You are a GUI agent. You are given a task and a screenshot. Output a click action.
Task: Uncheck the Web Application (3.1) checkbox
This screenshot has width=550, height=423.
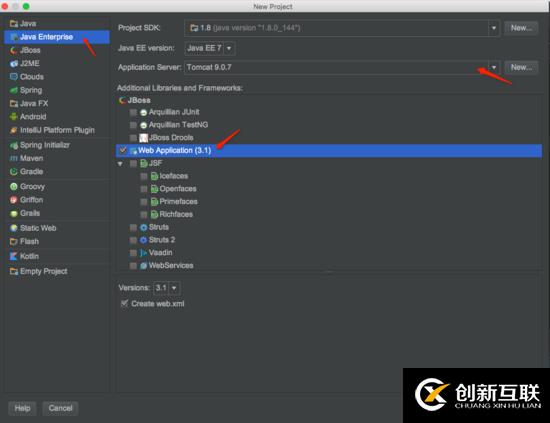pyautogui.click(x=123, y=150)
